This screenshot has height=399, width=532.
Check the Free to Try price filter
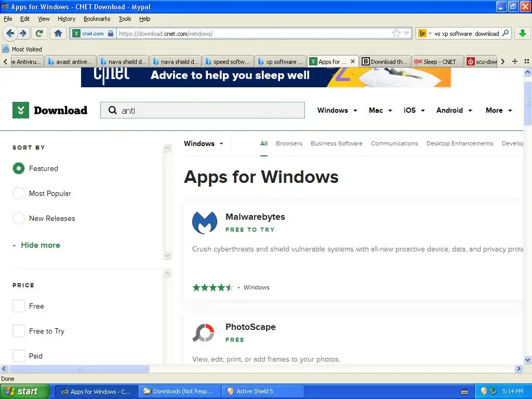[19, 331]
